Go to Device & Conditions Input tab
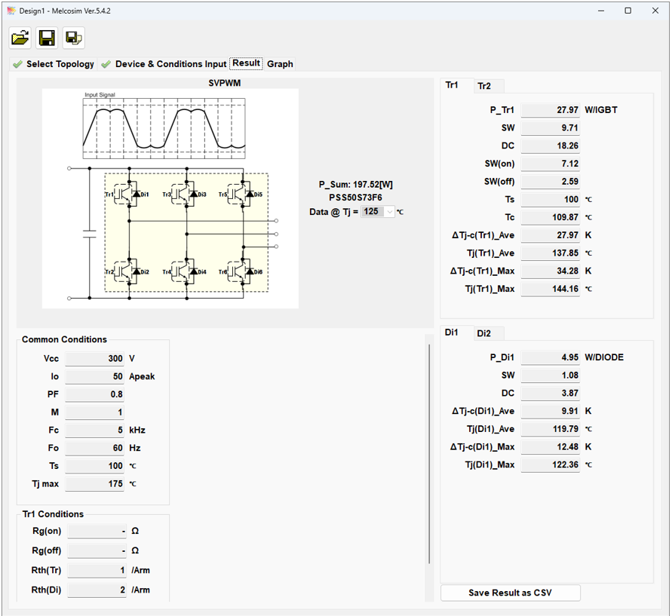Viewport: 672px width, 616px height. 170,64
